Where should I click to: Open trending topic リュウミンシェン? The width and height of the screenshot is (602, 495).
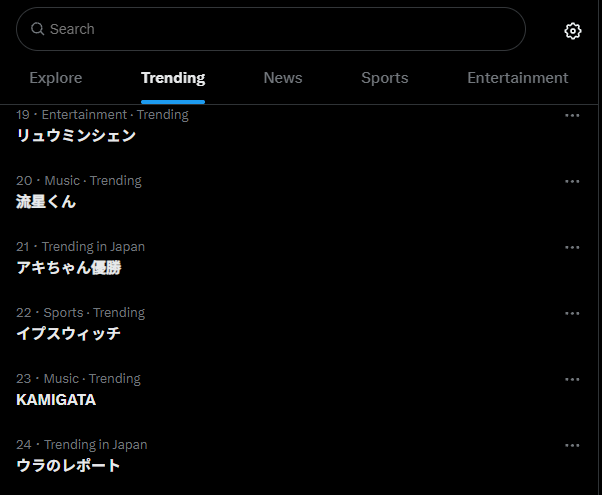coord(76,136)
